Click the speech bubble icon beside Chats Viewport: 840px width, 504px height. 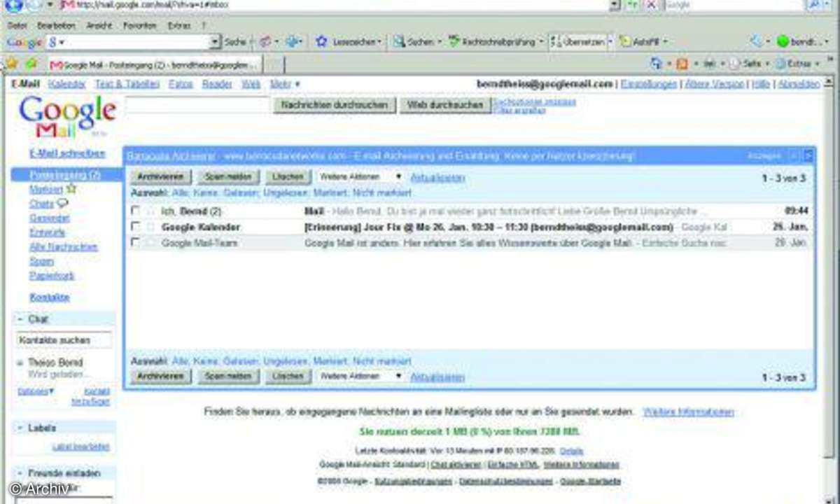62,204
